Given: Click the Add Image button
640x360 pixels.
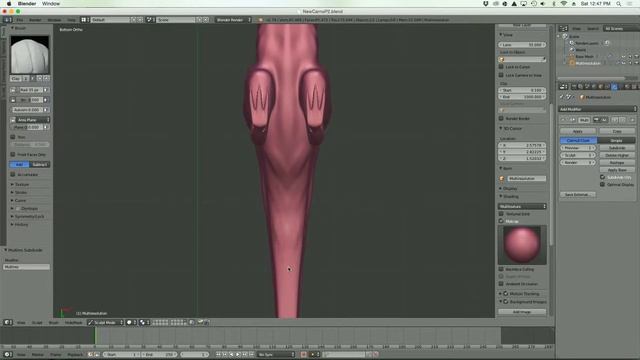Looking at the screenshot, I should click(522, 312).
